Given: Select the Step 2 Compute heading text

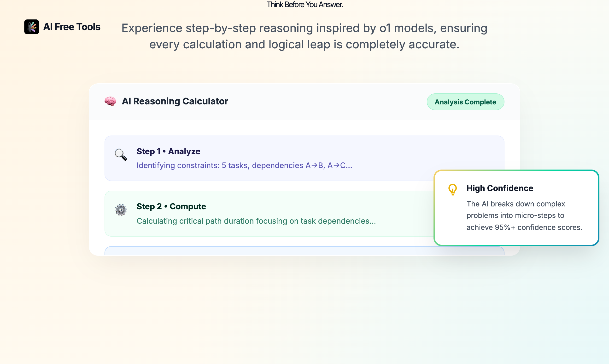Looking at the screenshot, I should tap(171, 206).
